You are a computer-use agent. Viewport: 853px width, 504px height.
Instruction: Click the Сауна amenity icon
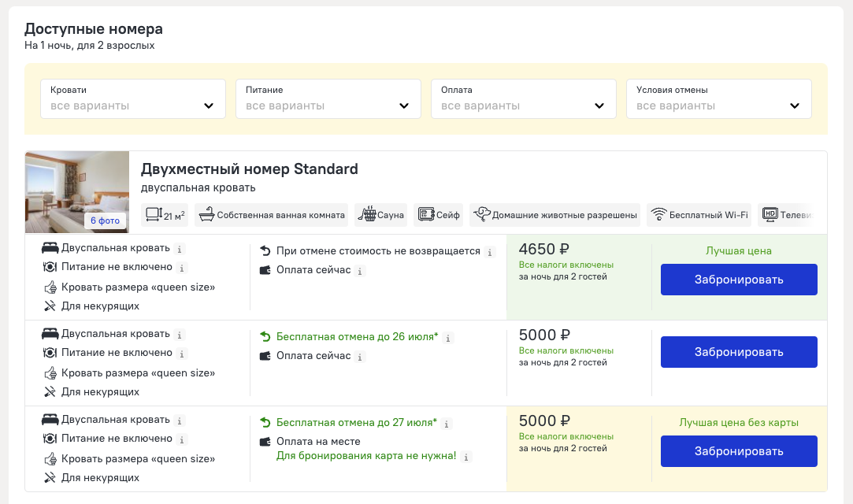pyautogui.click(x=367, y=214)
